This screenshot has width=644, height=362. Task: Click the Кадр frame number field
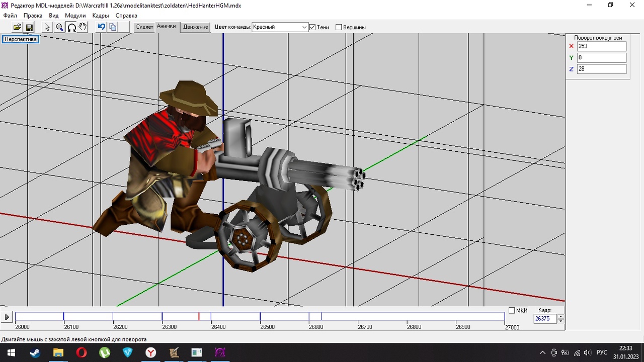545,319
